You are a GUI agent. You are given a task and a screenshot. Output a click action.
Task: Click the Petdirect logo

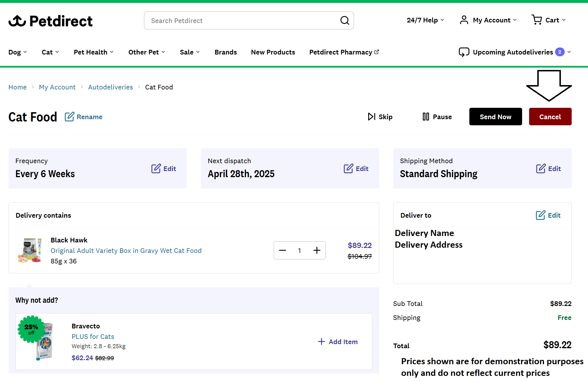click(x=50, y=21)
